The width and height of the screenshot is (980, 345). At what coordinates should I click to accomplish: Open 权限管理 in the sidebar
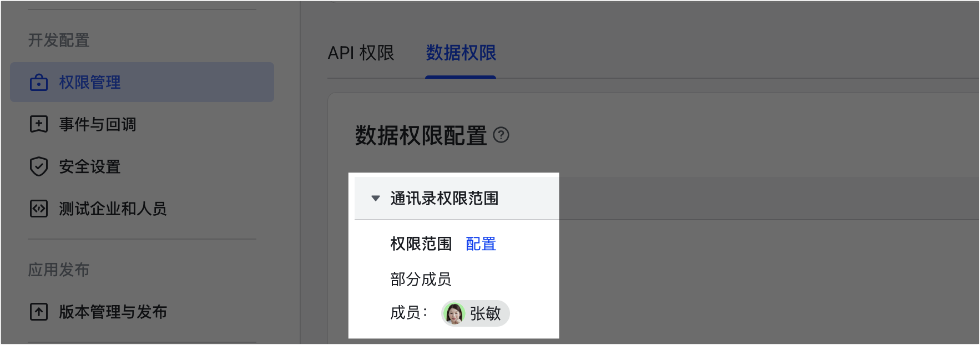pos(90,83)
